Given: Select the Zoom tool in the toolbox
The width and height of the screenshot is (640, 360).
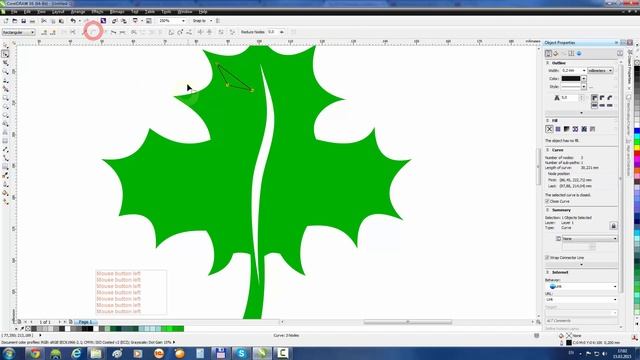Looking at the screenshot, I should (5, 72).
